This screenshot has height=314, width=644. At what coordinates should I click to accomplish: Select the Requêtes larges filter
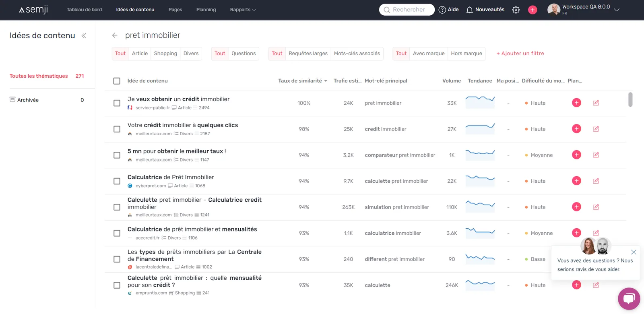coord(308,54)
